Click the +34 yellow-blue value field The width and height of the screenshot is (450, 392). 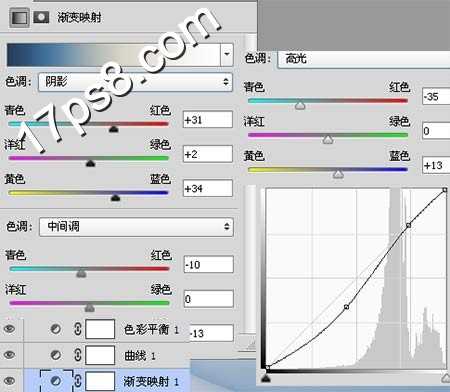pyautogui.click(x=208, y=188)
